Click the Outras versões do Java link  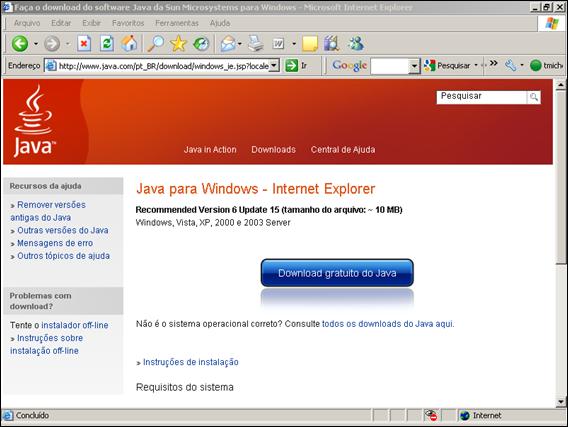click(x=63, y=230)
